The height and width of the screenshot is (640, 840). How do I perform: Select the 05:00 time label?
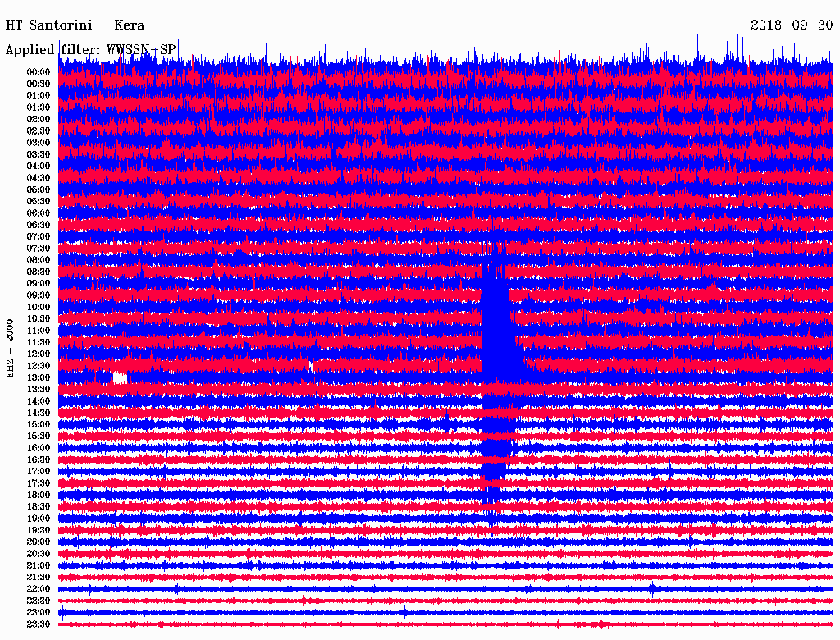[x=39, y=190]
